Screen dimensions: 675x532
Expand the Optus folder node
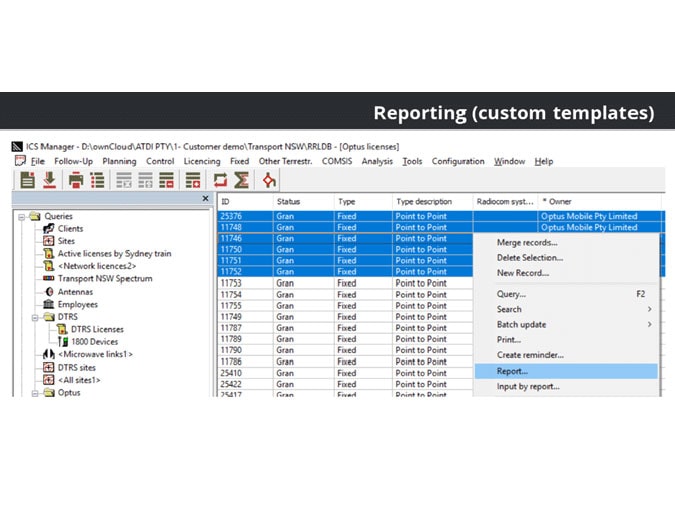[33, 392]
